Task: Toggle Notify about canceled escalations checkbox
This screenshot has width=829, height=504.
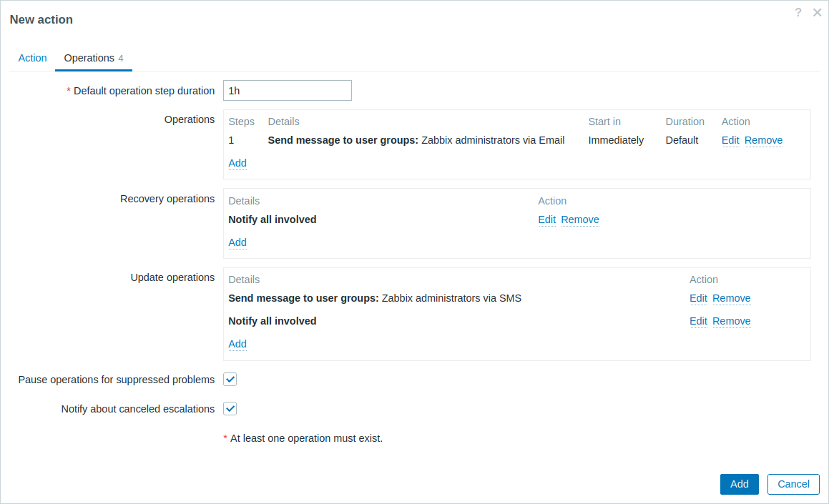Action: coord(230,408)
